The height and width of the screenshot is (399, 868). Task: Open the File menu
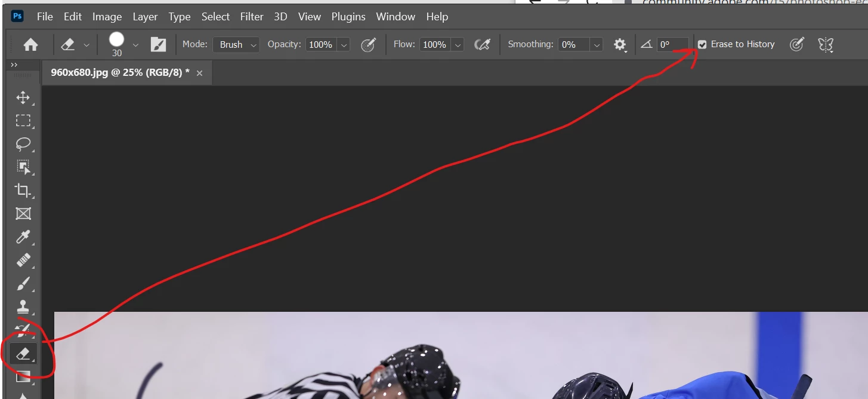pos(45,17)
